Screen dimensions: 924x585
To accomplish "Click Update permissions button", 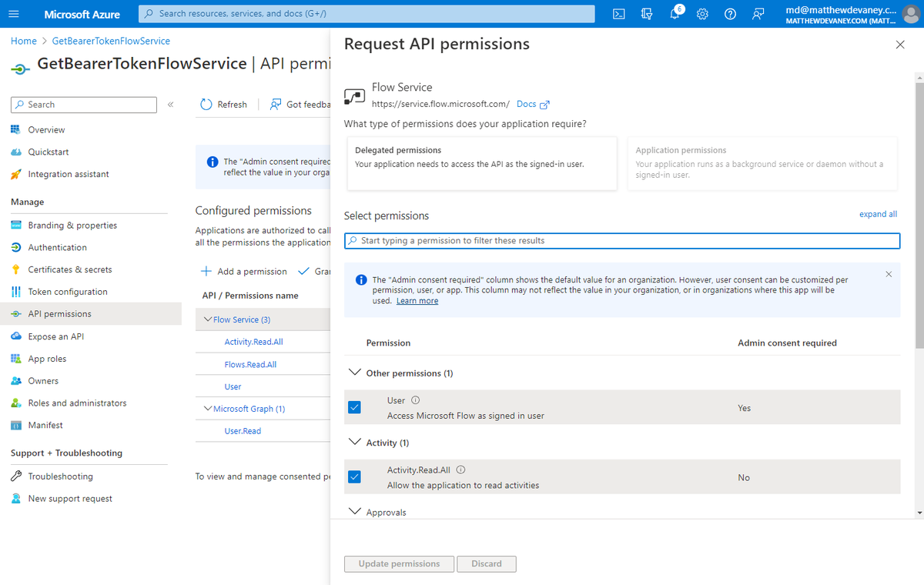I will pos(399,563).
